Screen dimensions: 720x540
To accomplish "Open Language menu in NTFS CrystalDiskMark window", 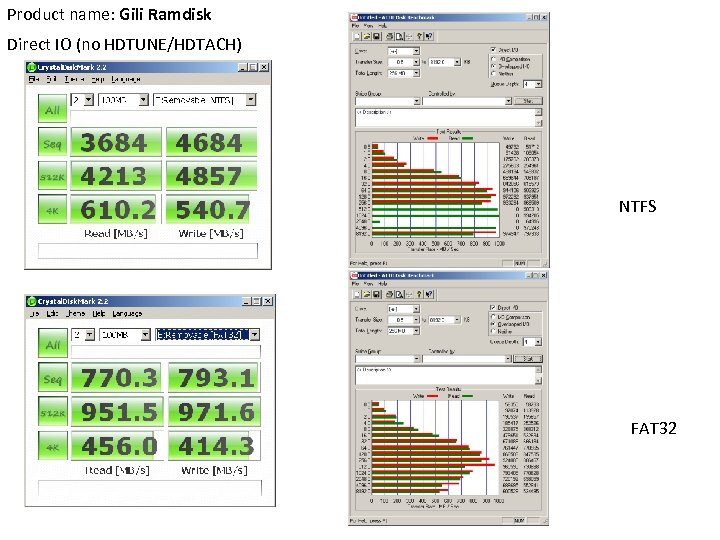I will pyautogui.click(x=126, y=79).
